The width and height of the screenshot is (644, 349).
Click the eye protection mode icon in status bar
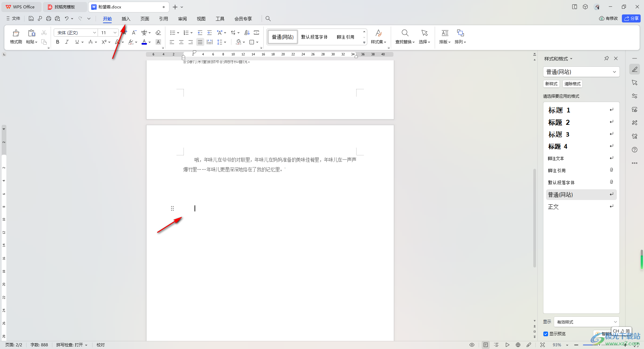pos(472,345)
